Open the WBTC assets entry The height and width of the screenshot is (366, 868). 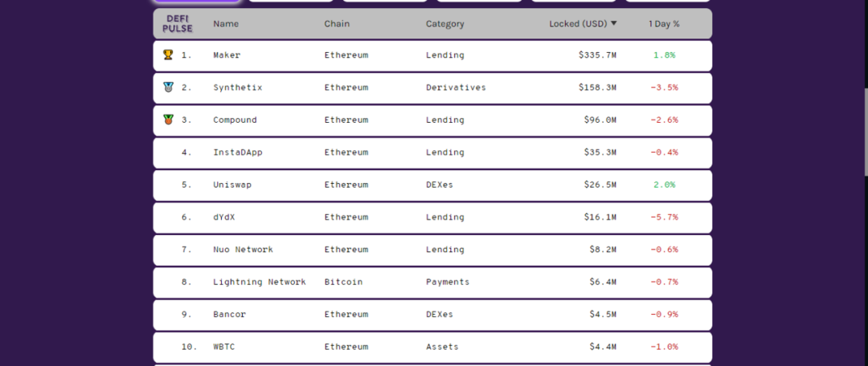tap(432, 348)
